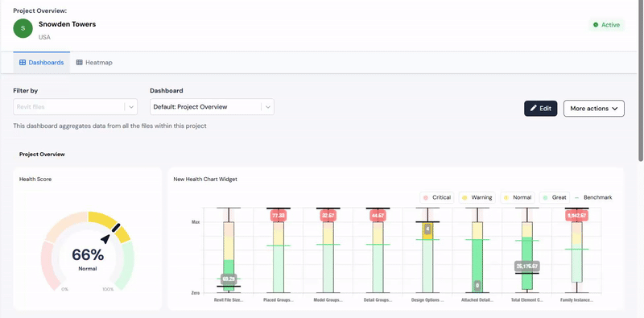The image size is (644, 318).
Task: Click the Edit button
Action: coord(540,109)
